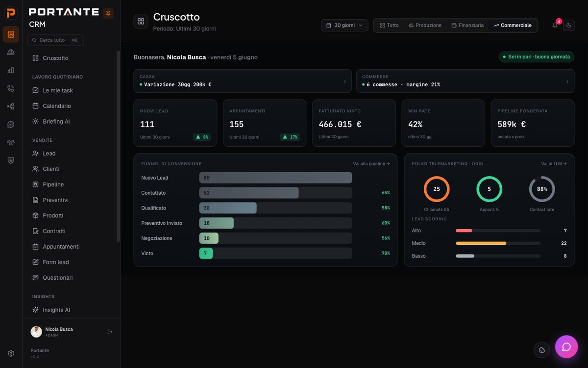
Task: Click the logout icon beside Nicola Busca
Action: 110,332
